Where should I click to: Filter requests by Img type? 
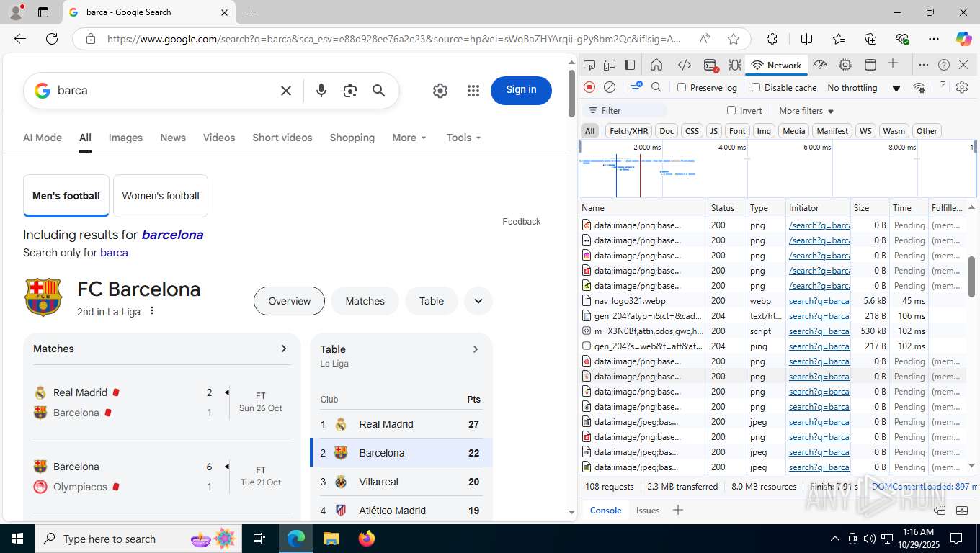point(764,131)
